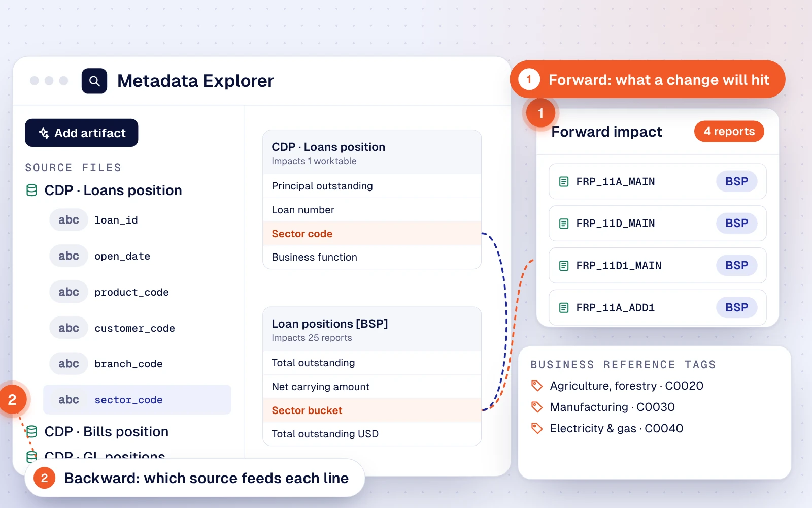Click tag icon for Electricity & gas · C0040
The image size is (812, 508).
(537, 428)
